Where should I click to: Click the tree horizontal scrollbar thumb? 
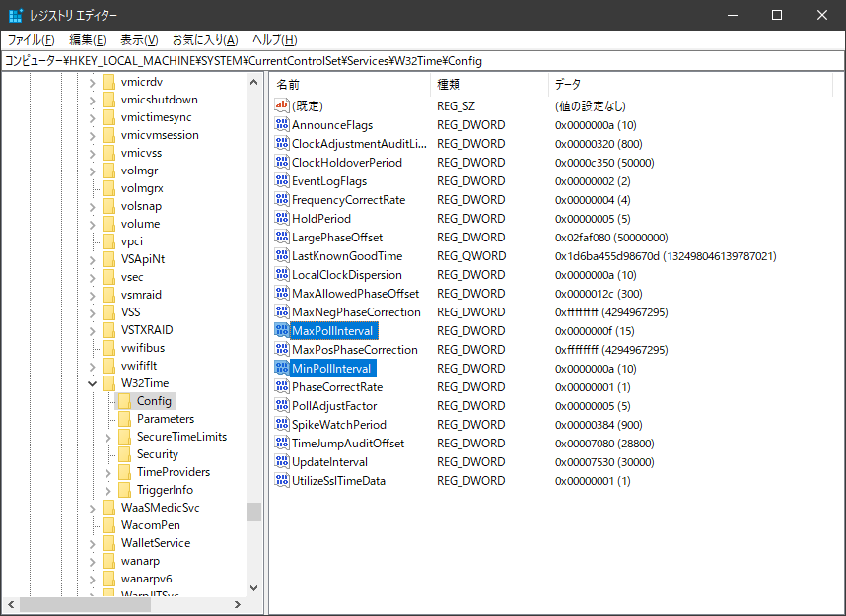click(85, 604)
